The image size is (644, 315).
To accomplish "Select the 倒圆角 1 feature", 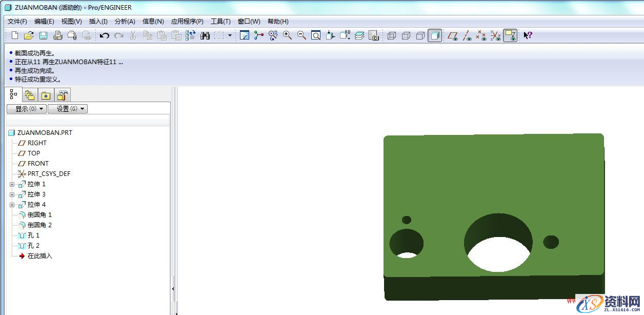I will coord(39,215).
